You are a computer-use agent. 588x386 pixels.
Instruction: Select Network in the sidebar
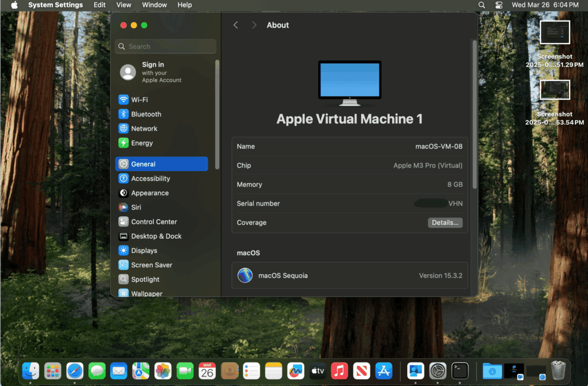pyautogui.click(x=145, y=128)
